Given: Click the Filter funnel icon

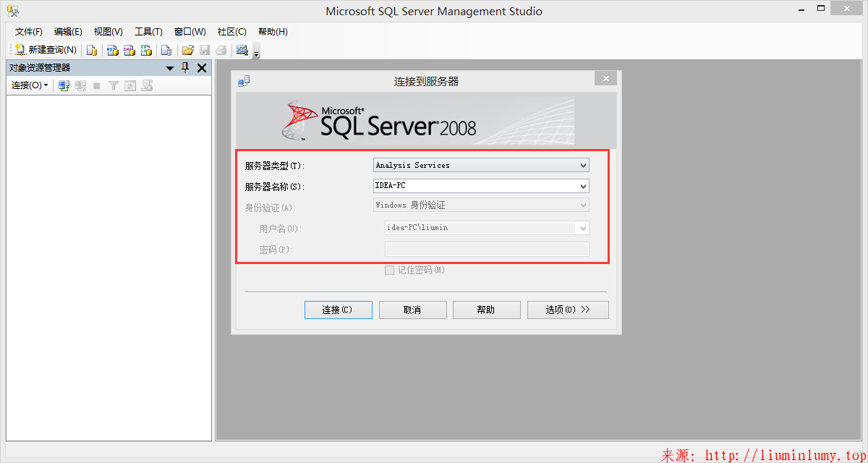Looking at the screenshot, I should pos(114,85).
